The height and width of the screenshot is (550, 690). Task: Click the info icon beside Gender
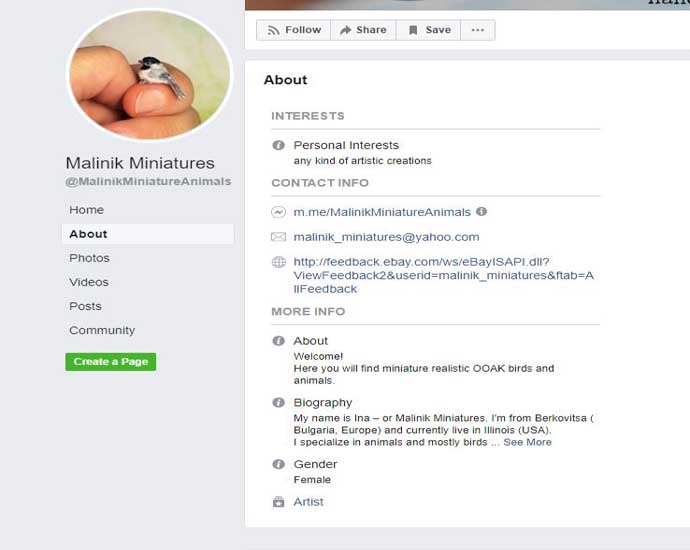pyautogui.click(x=278, y=464)
